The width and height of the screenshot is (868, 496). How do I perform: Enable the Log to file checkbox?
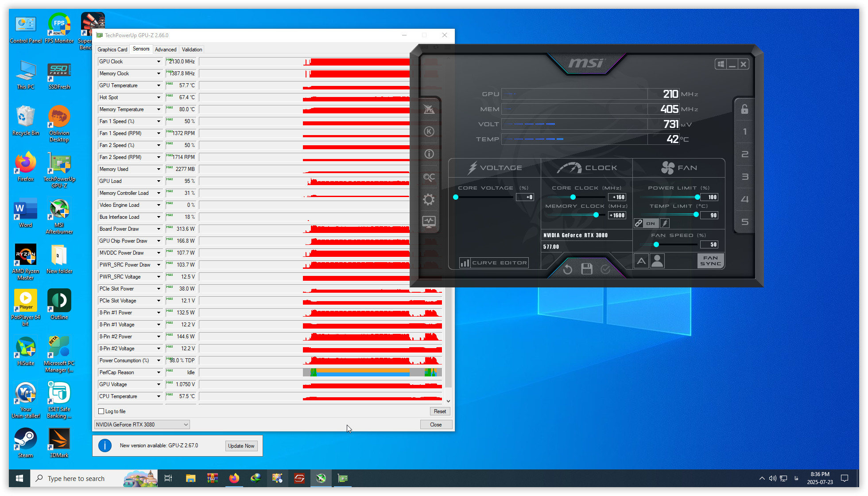101,411
